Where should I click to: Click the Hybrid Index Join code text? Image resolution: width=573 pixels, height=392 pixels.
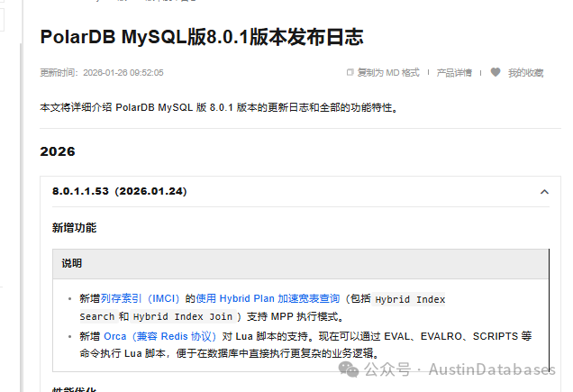183,316
